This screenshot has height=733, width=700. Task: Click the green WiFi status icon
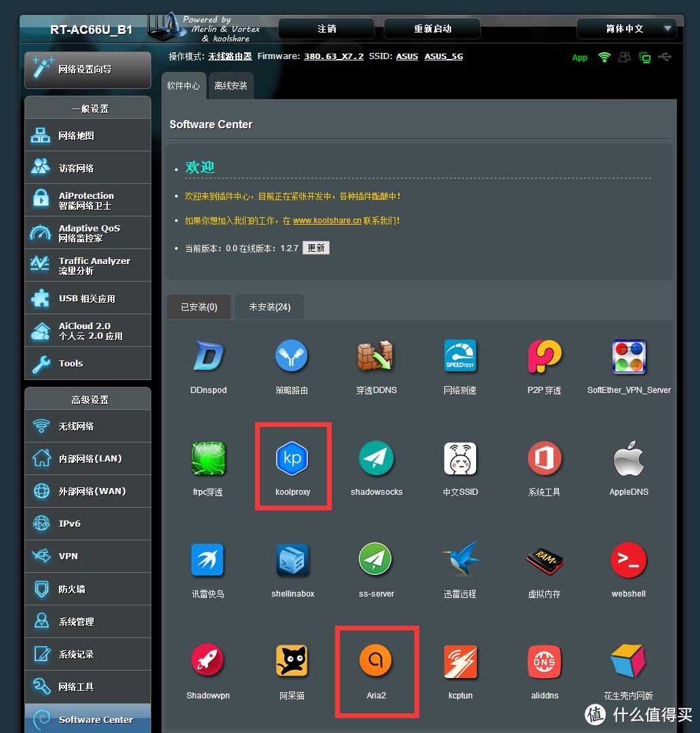click(x=604, y=58)
